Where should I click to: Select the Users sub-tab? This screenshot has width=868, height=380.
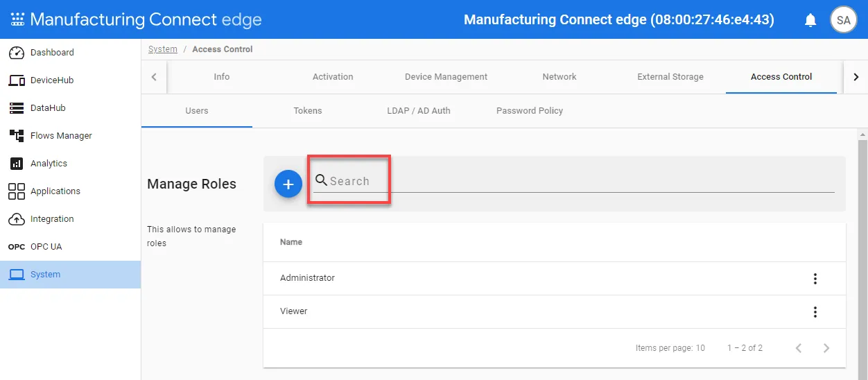[x=197, y=111]
